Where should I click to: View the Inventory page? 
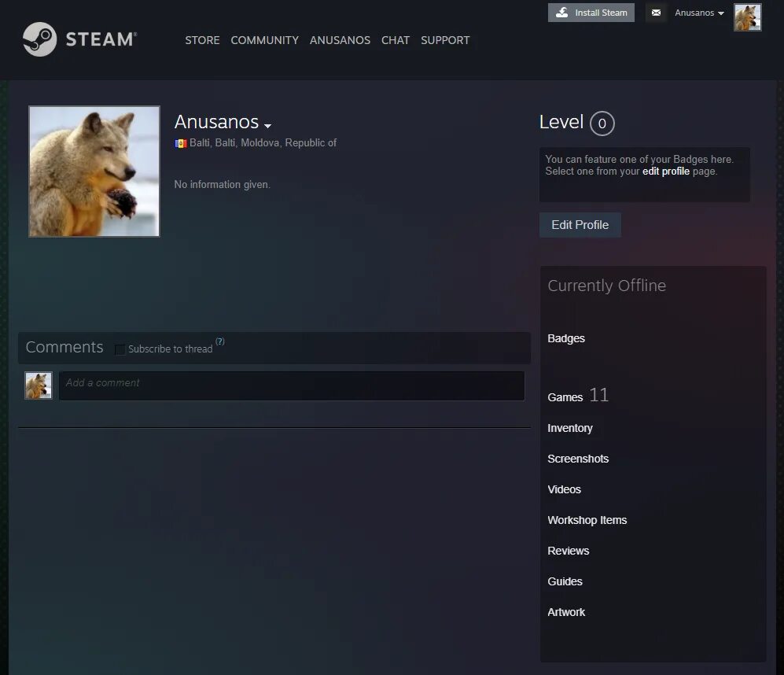[x=570, y=428]
